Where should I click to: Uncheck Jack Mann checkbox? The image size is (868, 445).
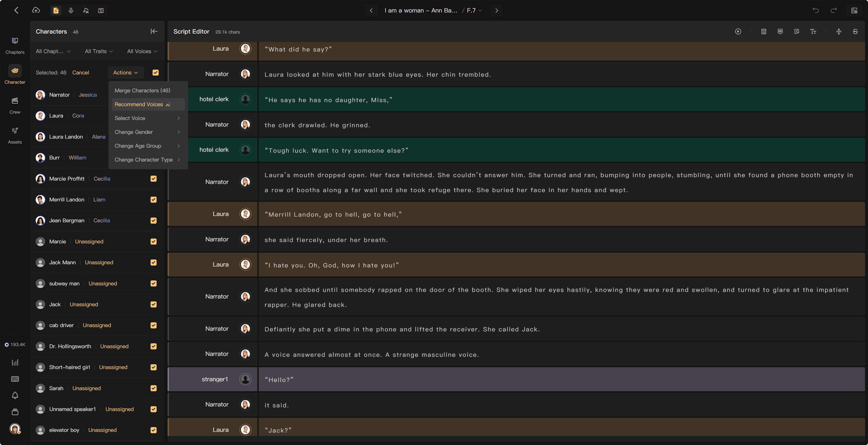tap(153, 262)
